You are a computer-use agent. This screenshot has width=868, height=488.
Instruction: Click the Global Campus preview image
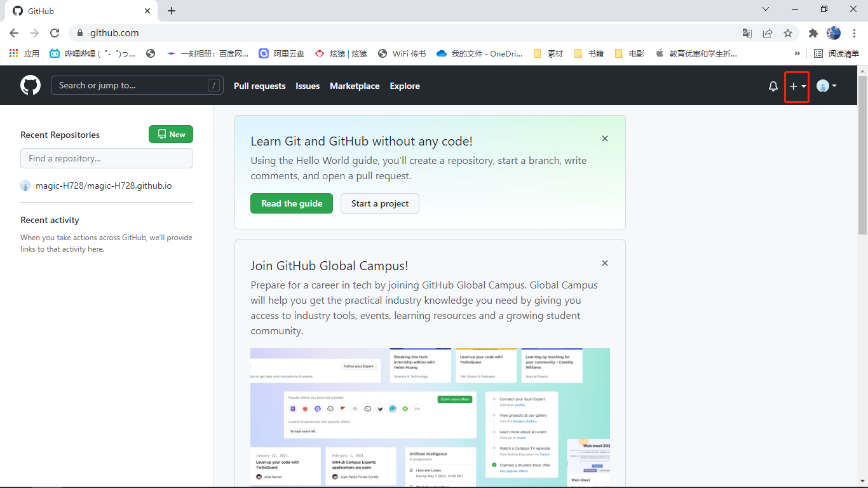(x=430, y=417)
